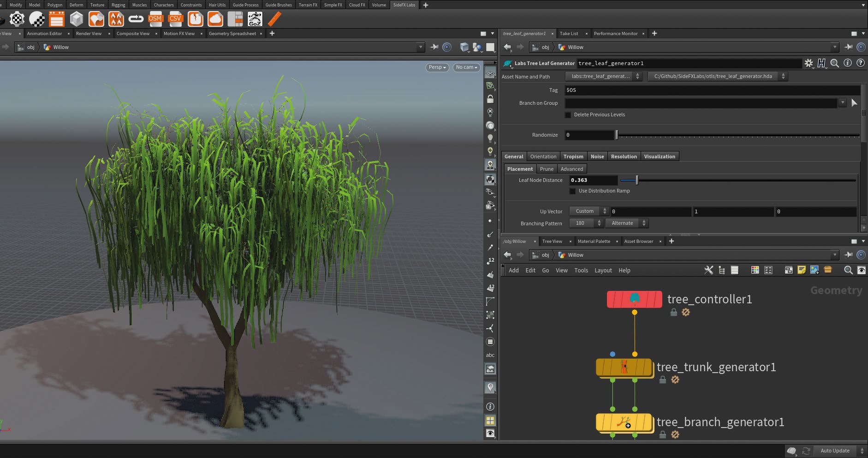Toggle pin on viewport pane

coord(434,47)
